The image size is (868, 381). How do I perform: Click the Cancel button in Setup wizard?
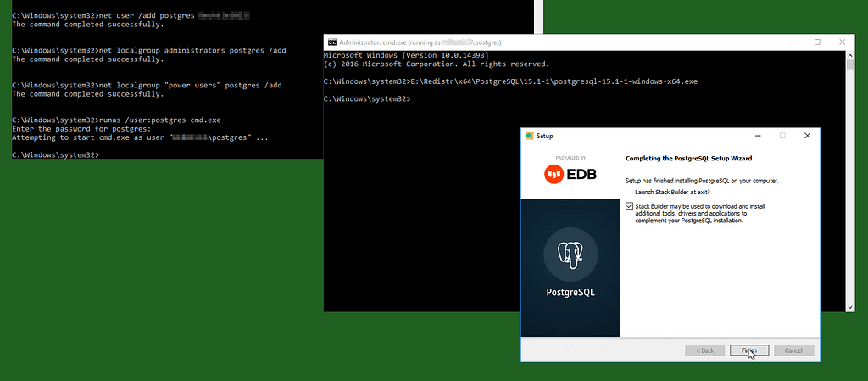(x=793, y=350)
